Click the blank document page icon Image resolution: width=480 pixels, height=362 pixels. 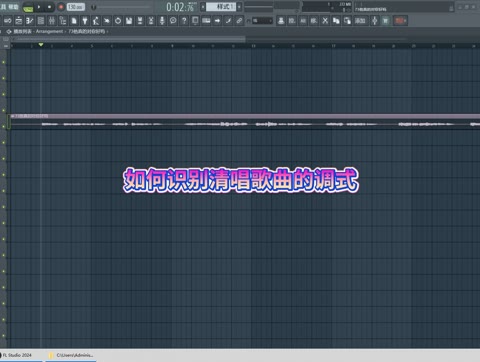[74, 21]
